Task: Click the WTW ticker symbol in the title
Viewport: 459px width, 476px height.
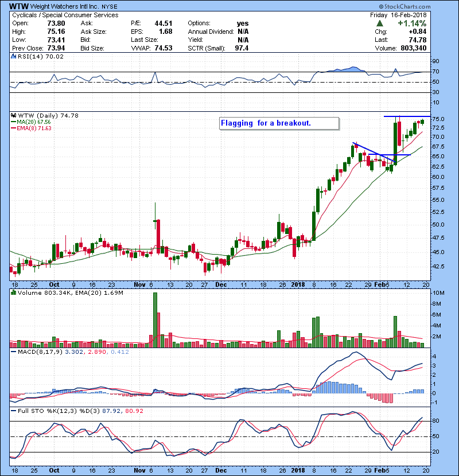Action: click(19, 6)
